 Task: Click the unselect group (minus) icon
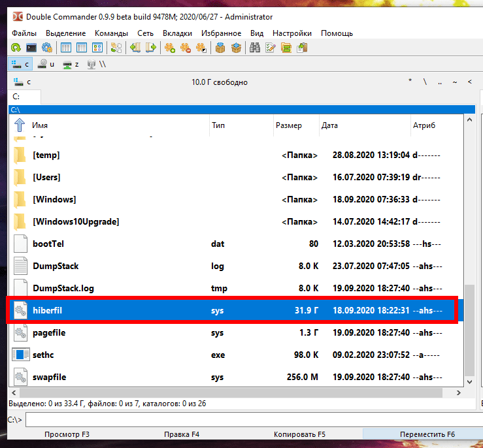click(x=186, y=48)
